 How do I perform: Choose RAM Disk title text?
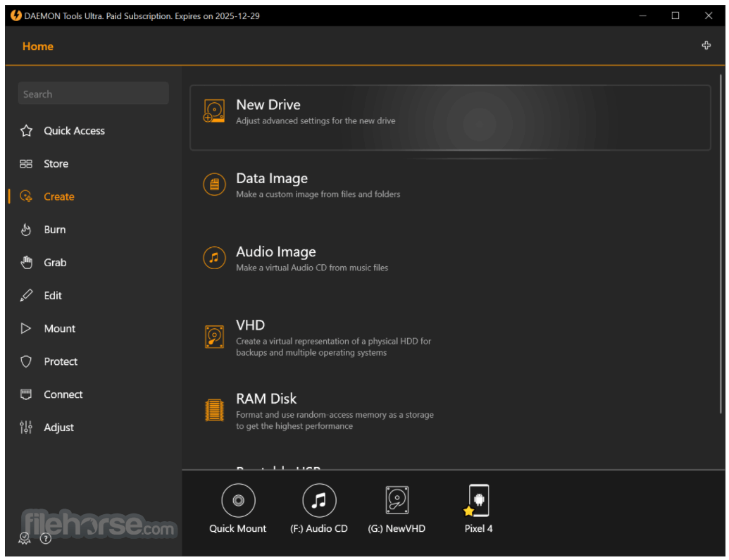(266, 399)
